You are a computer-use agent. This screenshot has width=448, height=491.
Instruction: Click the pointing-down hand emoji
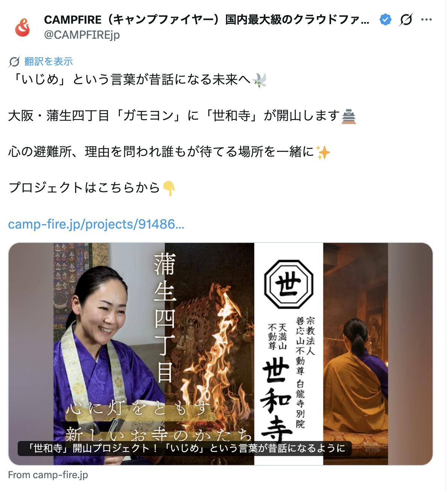tap(169, 188)
